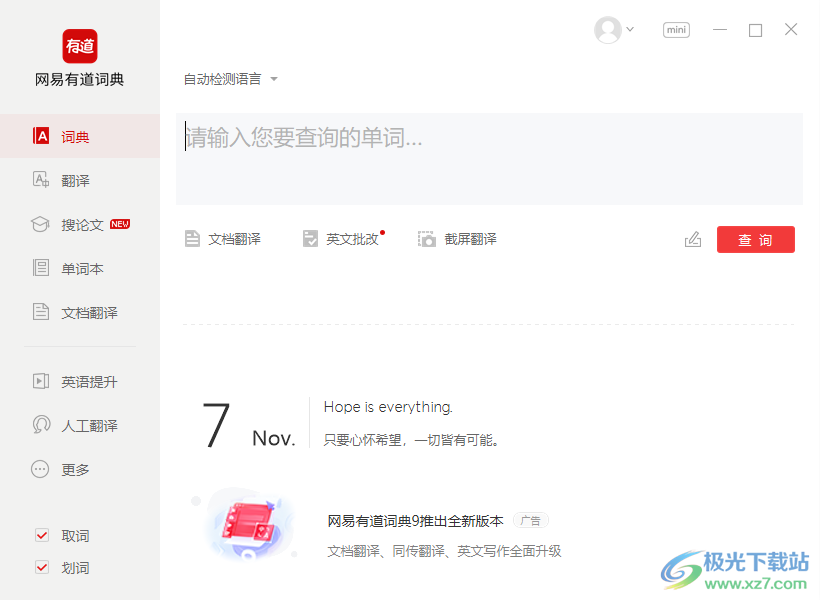Image resolution: width=820 pixels, height=600 pixels.
Task: Open the 网易有道词典9推出全新版本 promotion link
Action: click(415, 521)
